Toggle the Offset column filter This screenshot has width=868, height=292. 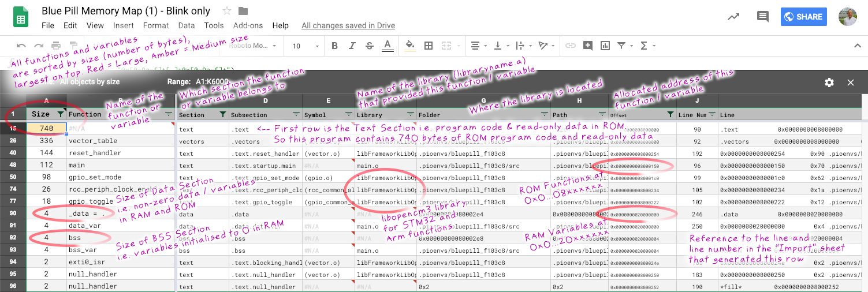[670, 114]
